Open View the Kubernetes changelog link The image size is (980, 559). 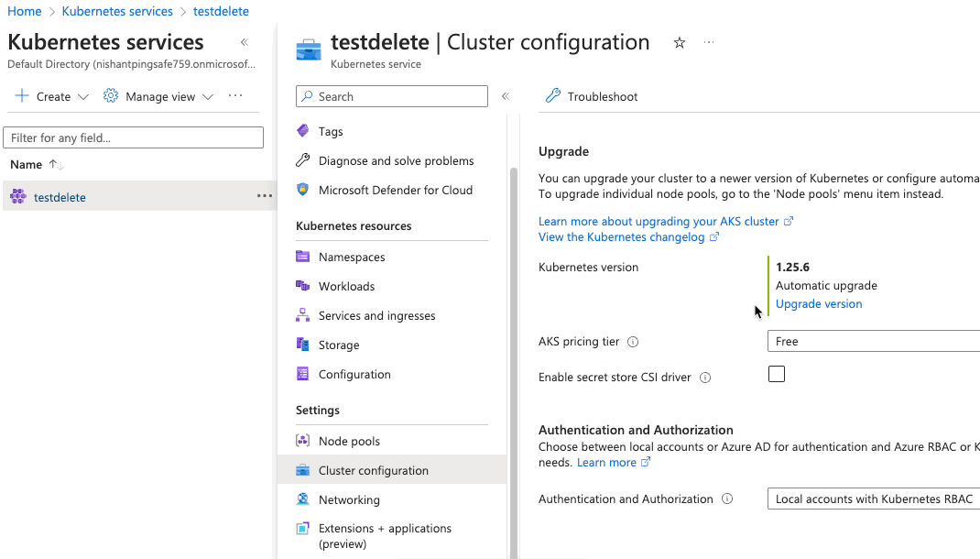pos(622,237)
